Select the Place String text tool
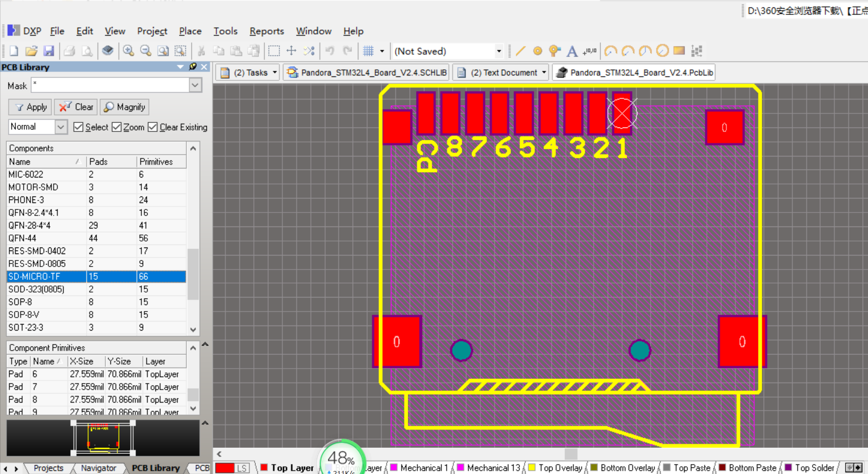The width and height of the screenshot is (868, 474). [x=572, y=51]
